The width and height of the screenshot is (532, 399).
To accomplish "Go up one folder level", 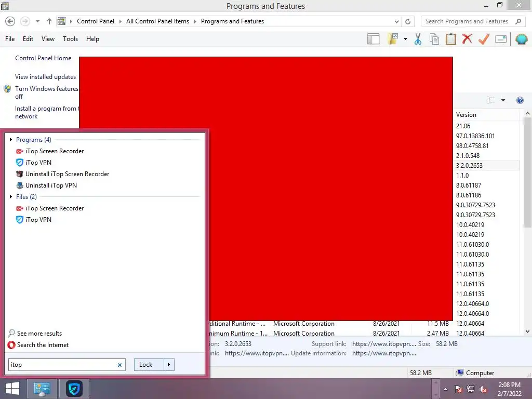I will [49, 21].
